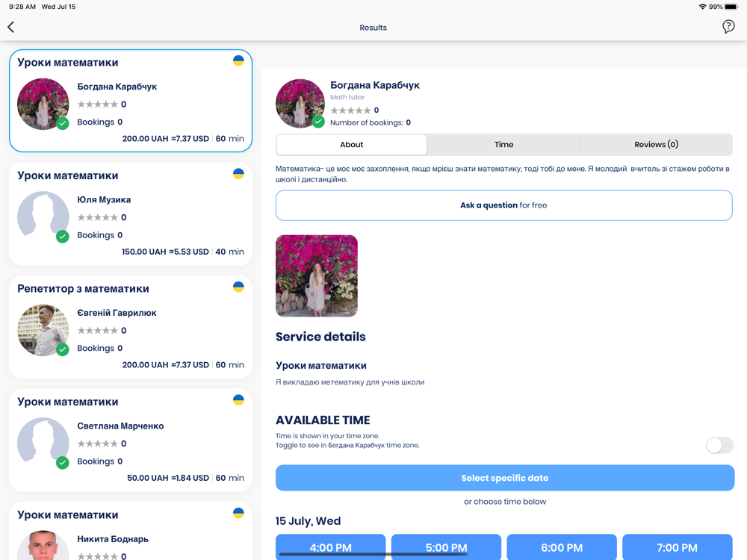Switch to the About tab

(x=352, y=145)
